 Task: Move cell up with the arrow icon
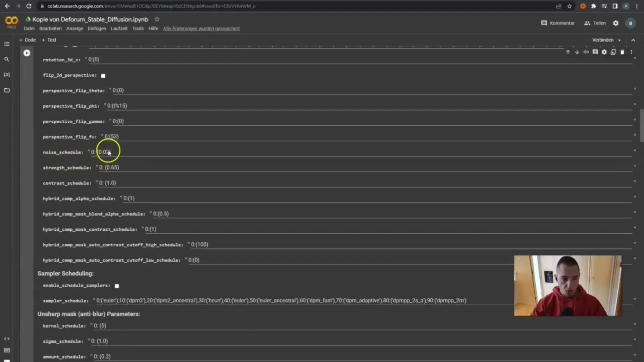568,52
